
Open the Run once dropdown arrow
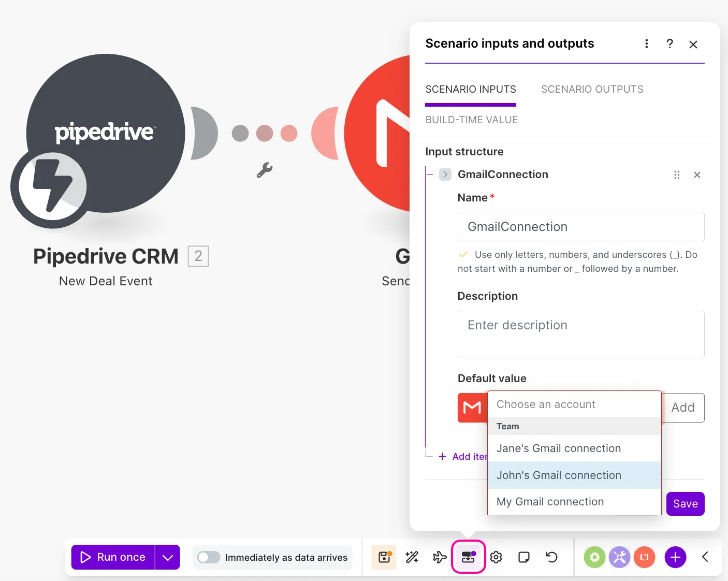click(x=168, y=557)
